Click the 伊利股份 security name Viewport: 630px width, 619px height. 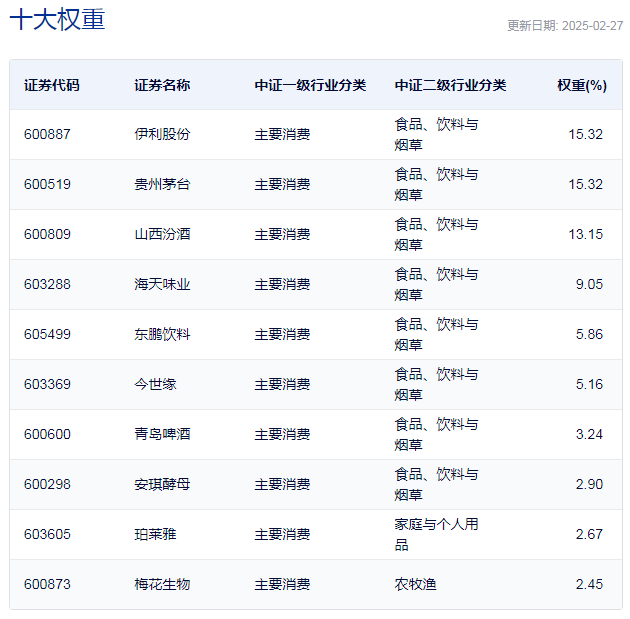pyautogui.click(x=162, y=134)
